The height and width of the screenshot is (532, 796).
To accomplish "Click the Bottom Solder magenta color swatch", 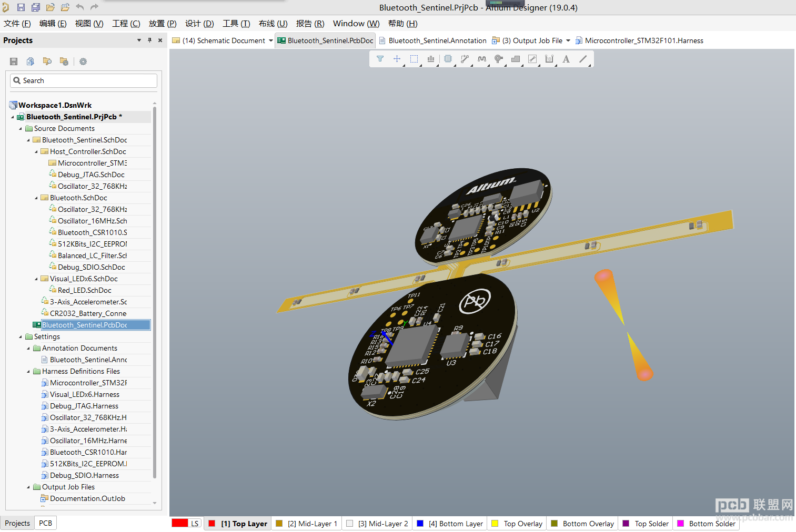I will (681, 524).
